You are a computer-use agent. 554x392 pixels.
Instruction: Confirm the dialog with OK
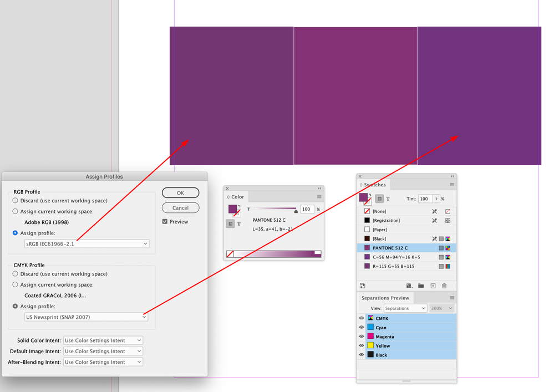[x=181, y=193]
